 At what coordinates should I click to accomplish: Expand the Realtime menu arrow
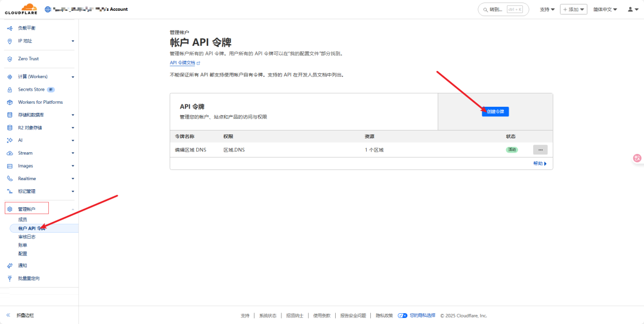pyautogui.click(x=73, y=179)
